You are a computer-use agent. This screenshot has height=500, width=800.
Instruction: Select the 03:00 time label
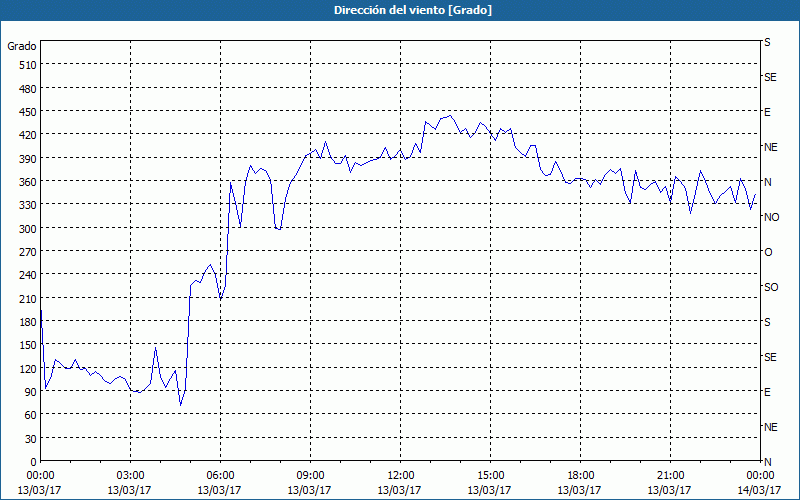pyautogui.click(x=131, y=476)
